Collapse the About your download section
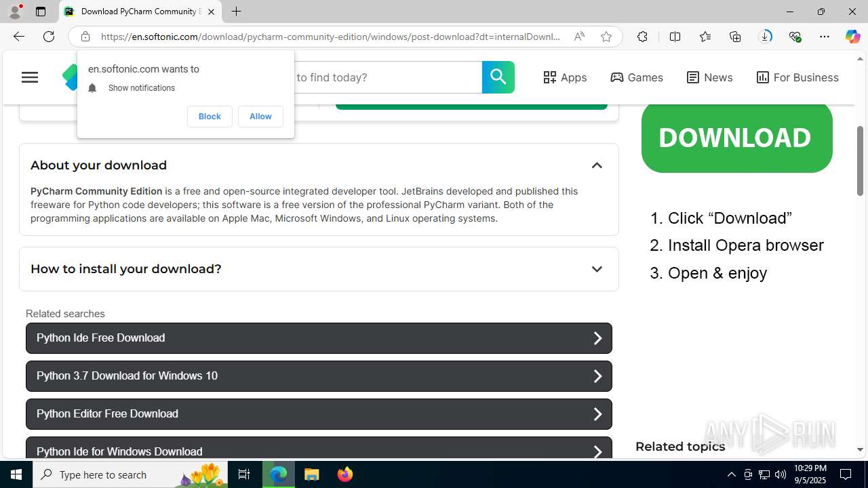This screenshot has height=488, width=868. tap(597, 165)
